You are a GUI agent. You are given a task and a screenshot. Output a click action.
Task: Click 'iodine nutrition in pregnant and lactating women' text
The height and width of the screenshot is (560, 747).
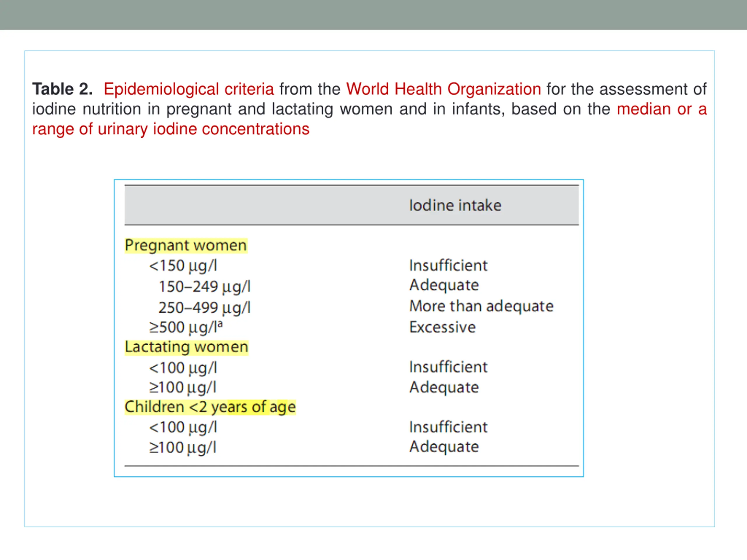[212, 110]
